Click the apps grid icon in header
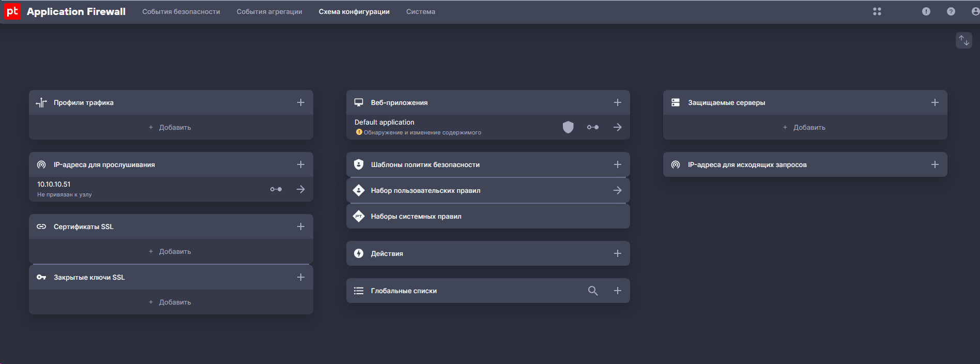The image size is (980, 364). (877, 11)
